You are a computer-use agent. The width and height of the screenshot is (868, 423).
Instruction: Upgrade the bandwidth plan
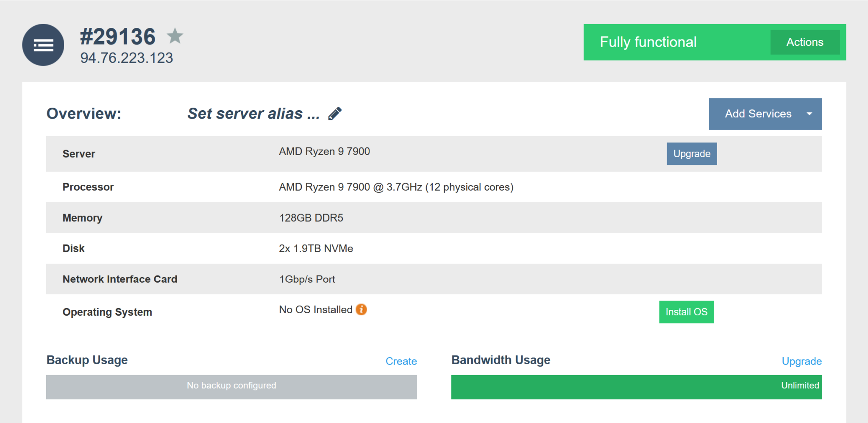click(801, 361)
